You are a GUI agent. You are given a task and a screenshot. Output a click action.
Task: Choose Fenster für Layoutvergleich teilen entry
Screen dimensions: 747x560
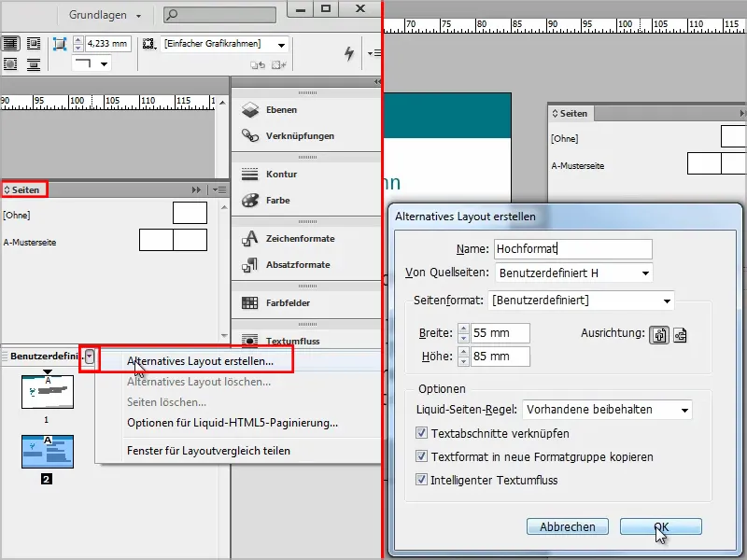coord(208,451)
